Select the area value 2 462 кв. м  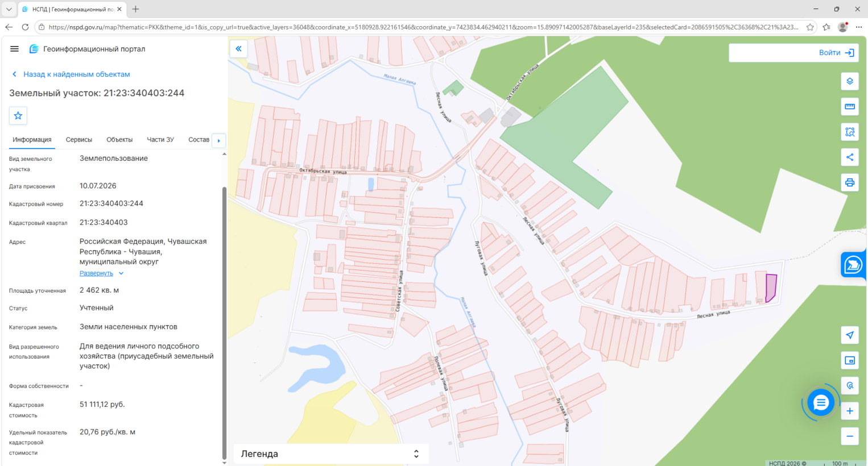99,290
